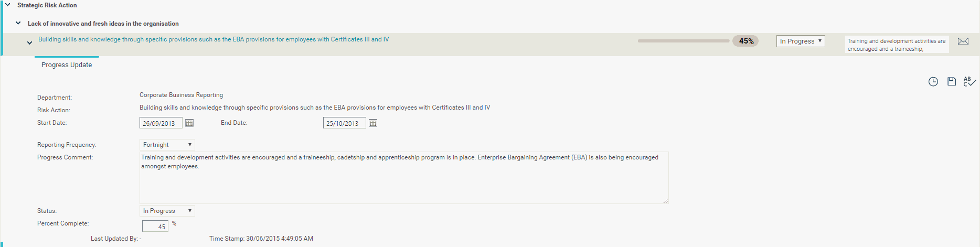
Task: Click inside the Progress Comment text area
Action: (x=404, y=178)
